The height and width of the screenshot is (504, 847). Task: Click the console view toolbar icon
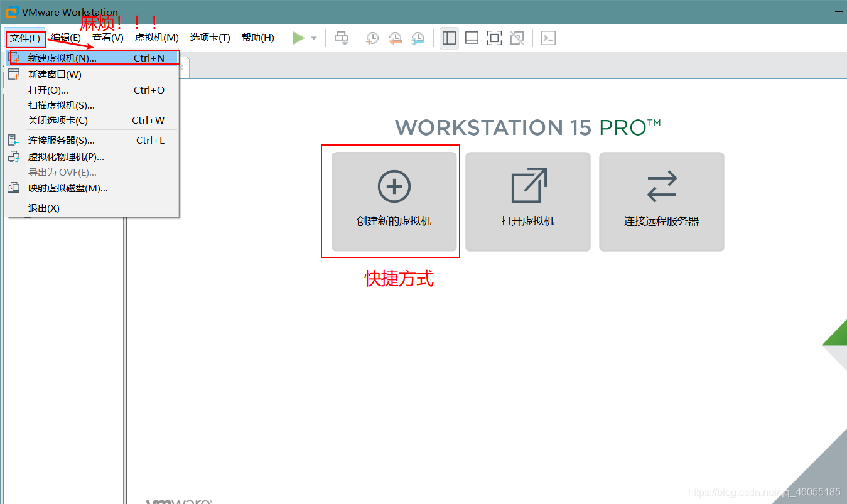pos(548,38)
